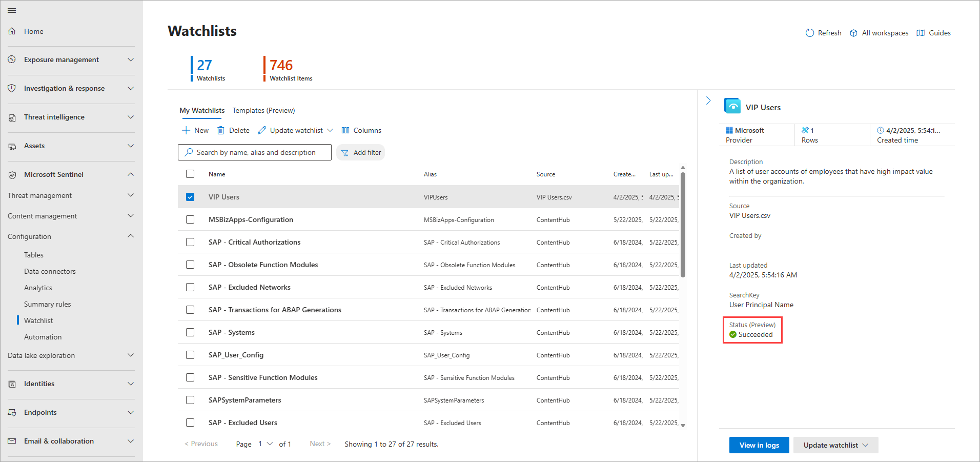The height and width of the screenshot is (462, 980).
Task: Click the search magnifier icon
Action: tap(189, 152)
